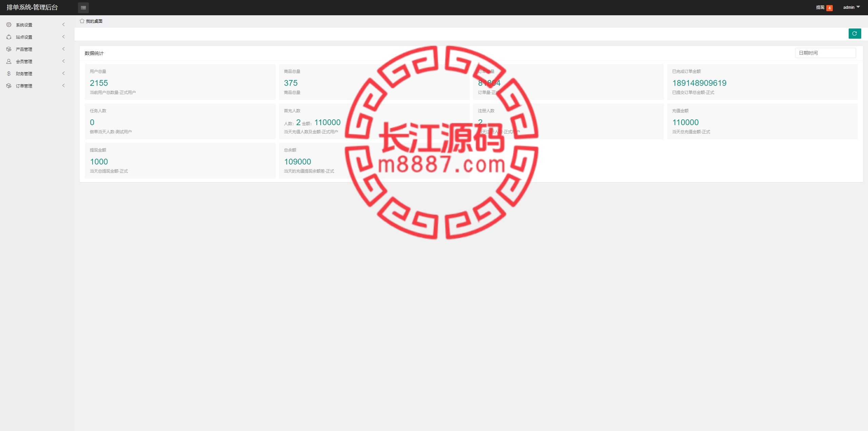This screenshot has height=431, width=868.
Task: Expand the 订单管理 chevron
Action: point(63,86)
